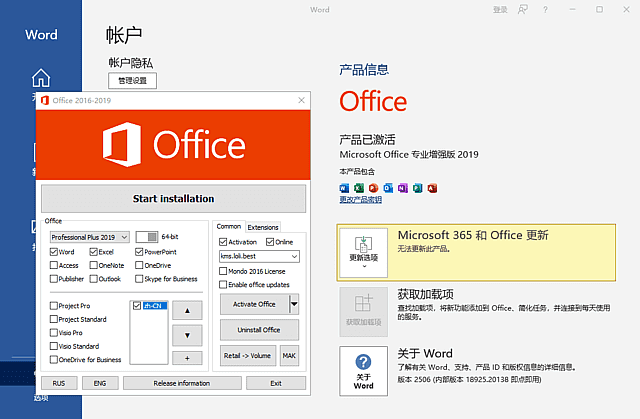Check the Project Standard option
The height and width of the screenshot is (419, 640).
tap(53, 319)
